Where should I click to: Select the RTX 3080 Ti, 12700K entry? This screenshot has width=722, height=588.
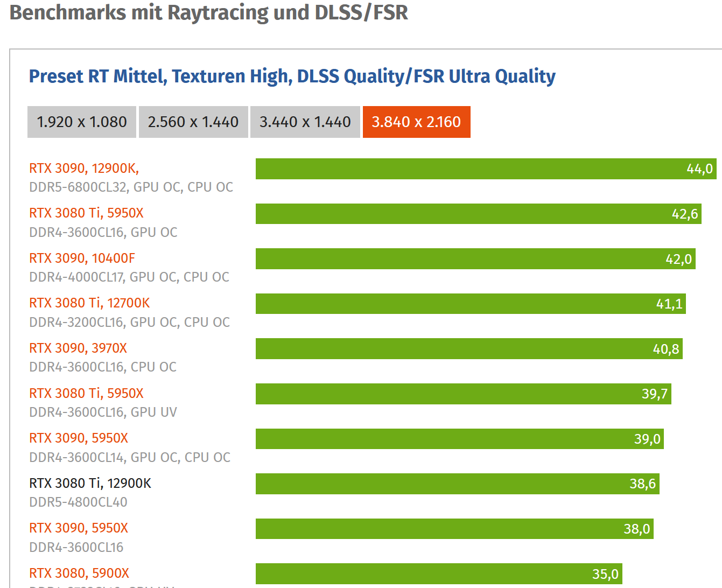point(89,303)
